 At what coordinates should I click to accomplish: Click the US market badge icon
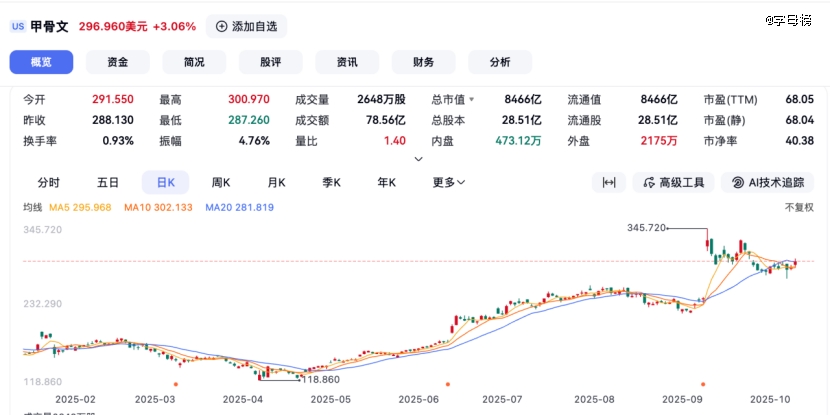pos(17,27)
